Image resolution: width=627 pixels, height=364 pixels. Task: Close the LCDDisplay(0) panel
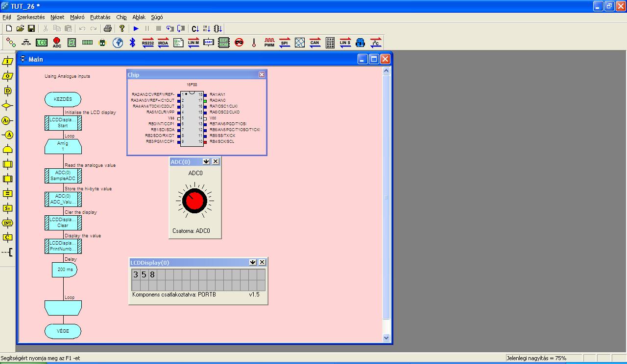pos(262,262)
